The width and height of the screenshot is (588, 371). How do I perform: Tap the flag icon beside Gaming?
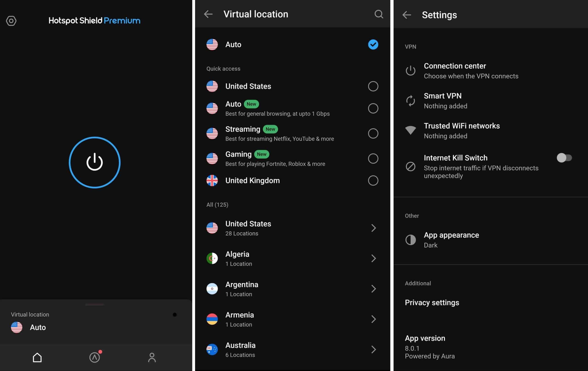coord(212,159)
